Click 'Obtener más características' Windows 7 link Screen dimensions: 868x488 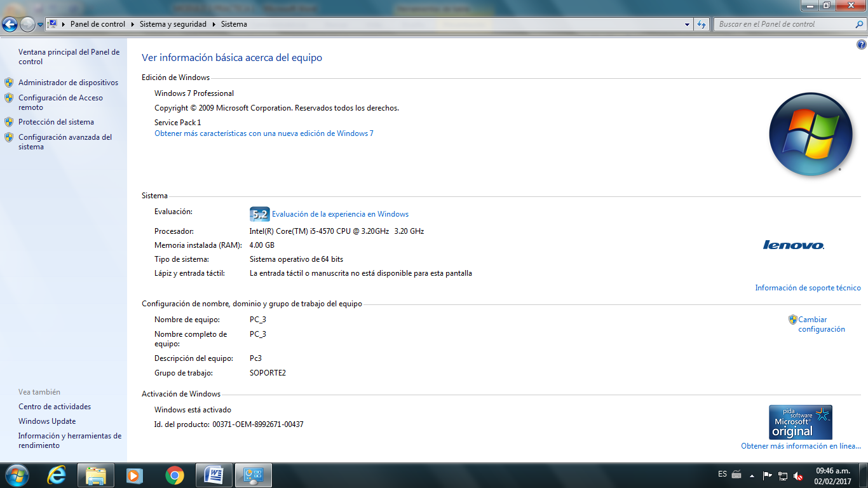[264, 133]
